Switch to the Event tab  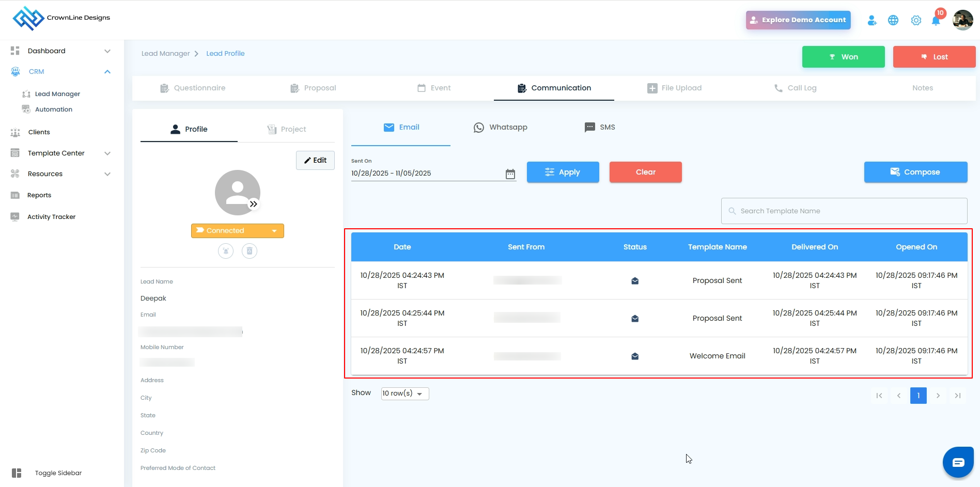[x=434, y=88]
